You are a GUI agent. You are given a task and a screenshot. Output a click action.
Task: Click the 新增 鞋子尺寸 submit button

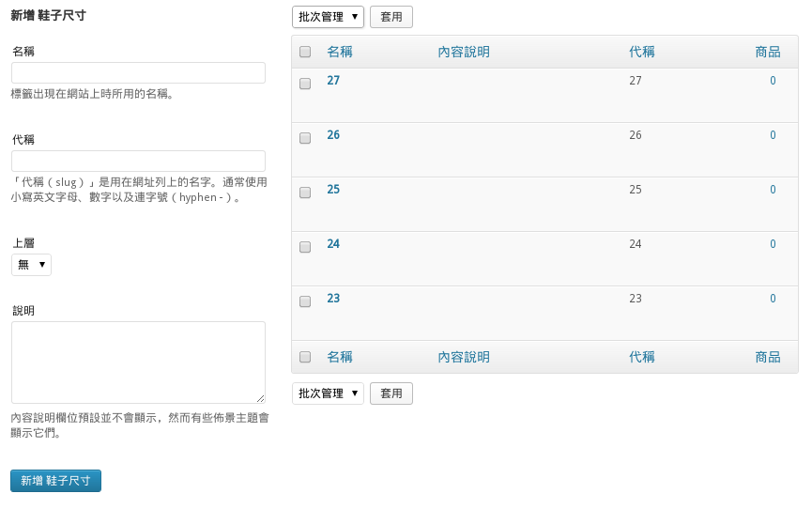point(55,481)
